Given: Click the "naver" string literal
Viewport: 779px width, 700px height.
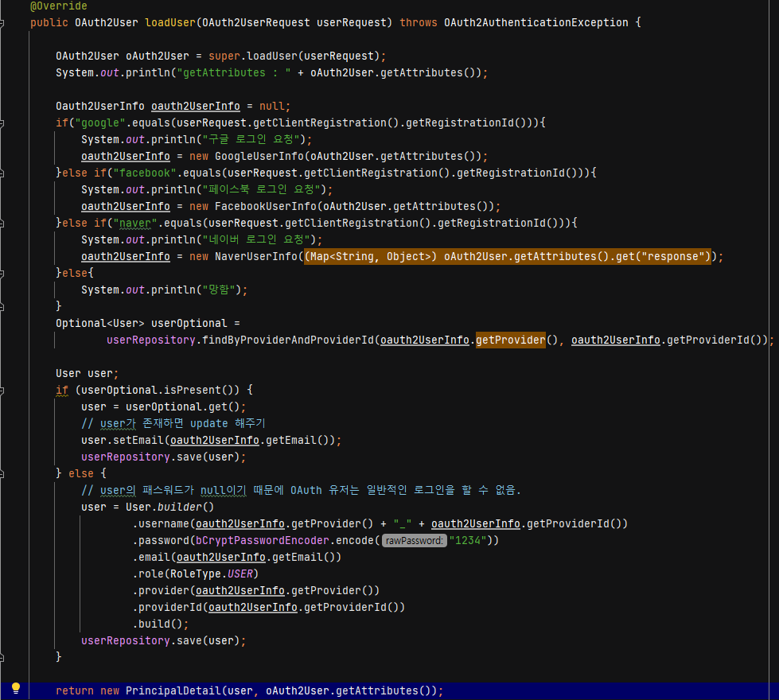Looking at the screenshot, I should 135,223.
